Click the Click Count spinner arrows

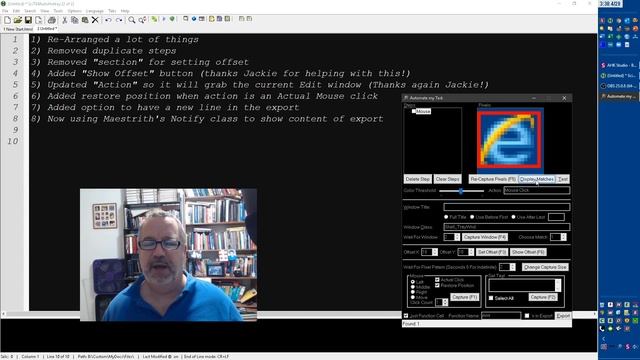pyautogui.click(x=445, y=302)
